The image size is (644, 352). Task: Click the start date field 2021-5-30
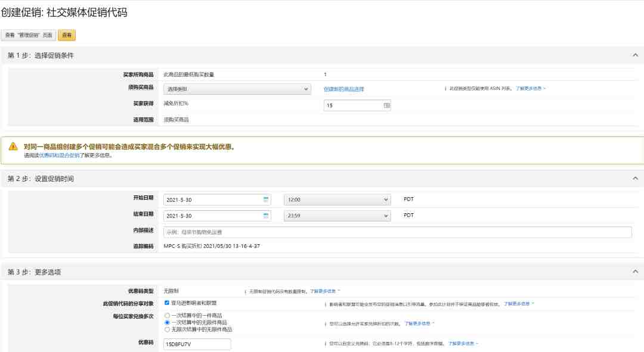[217, 200]
